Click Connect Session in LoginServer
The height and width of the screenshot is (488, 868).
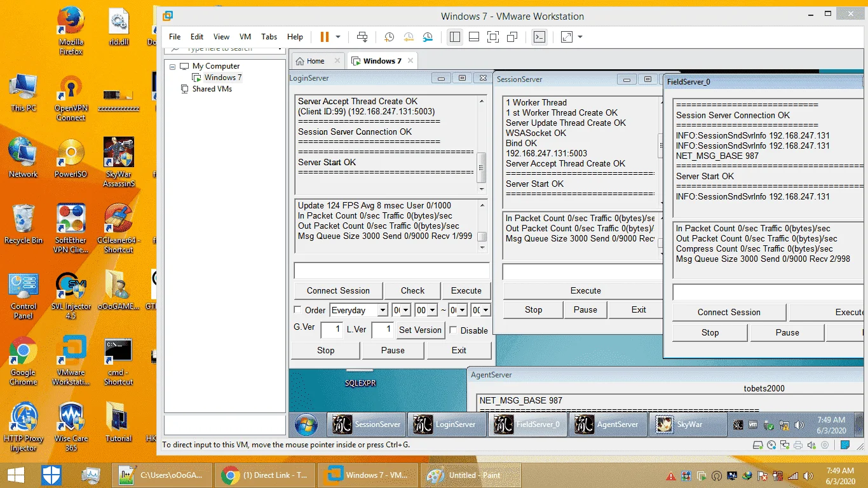point(338,290)
